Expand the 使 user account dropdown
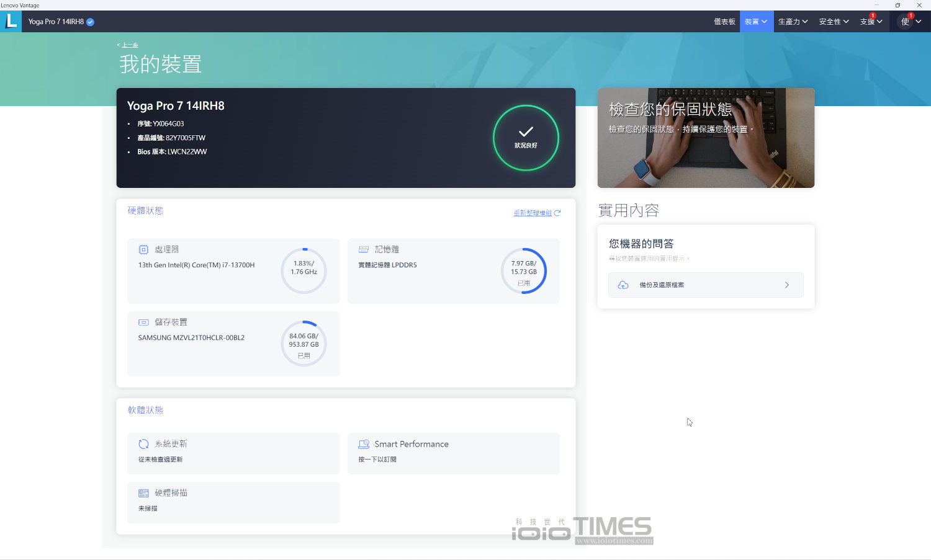This screenshot has width=931, height=560. tap(911, 22)
